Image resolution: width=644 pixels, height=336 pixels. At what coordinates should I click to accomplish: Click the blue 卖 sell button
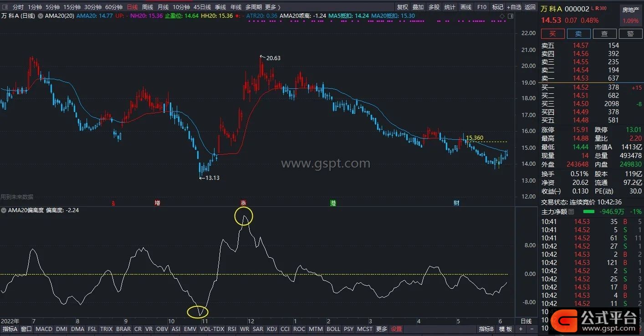point(578,34)
